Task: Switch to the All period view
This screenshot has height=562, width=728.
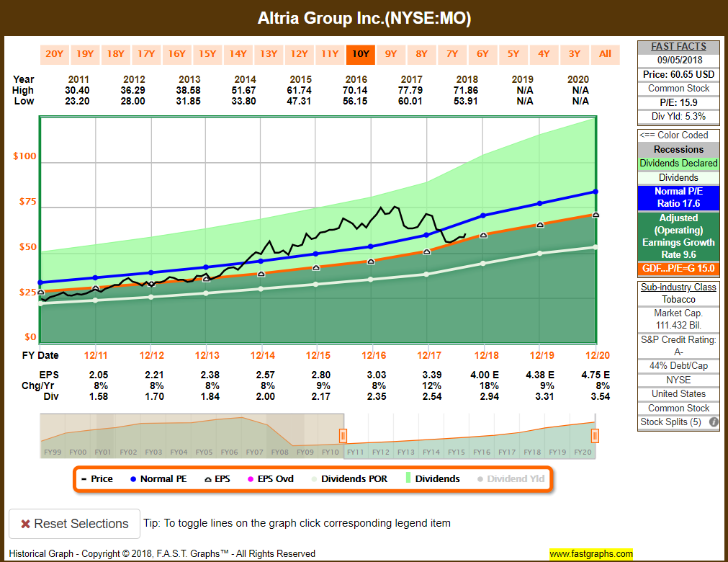Action: click(605, 54)
